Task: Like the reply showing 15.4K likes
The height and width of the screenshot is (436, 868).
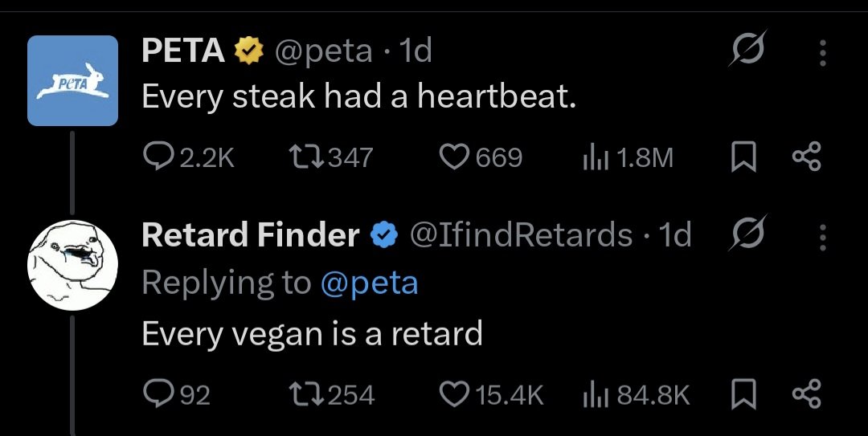Action: pyautogui.click(x=492, y=395)
